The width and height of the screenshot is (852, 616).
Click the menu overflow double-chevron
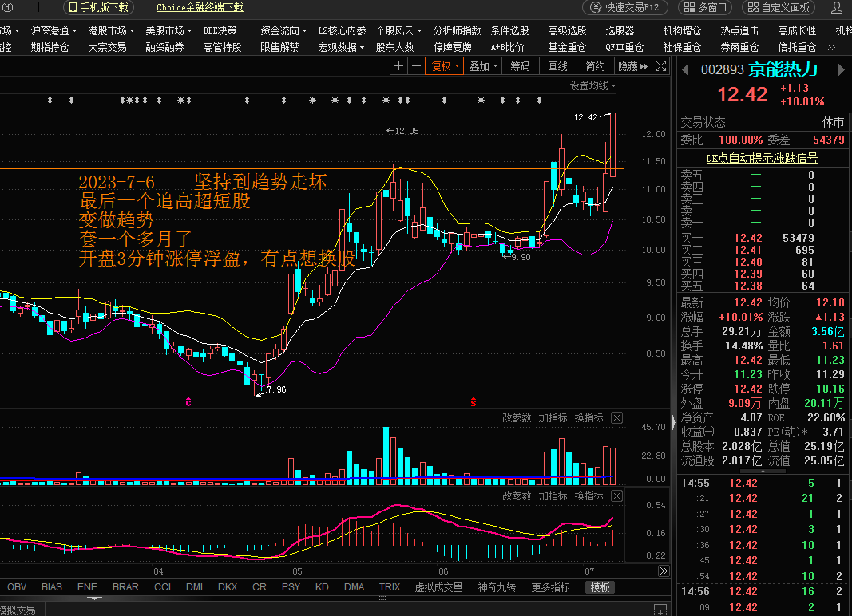click(x=831, y=48)
